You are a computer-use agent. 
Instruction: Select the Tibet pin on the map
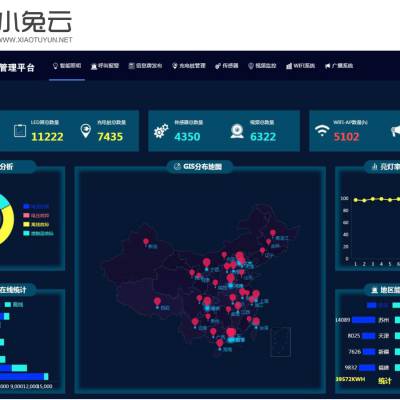pos(157,302)
